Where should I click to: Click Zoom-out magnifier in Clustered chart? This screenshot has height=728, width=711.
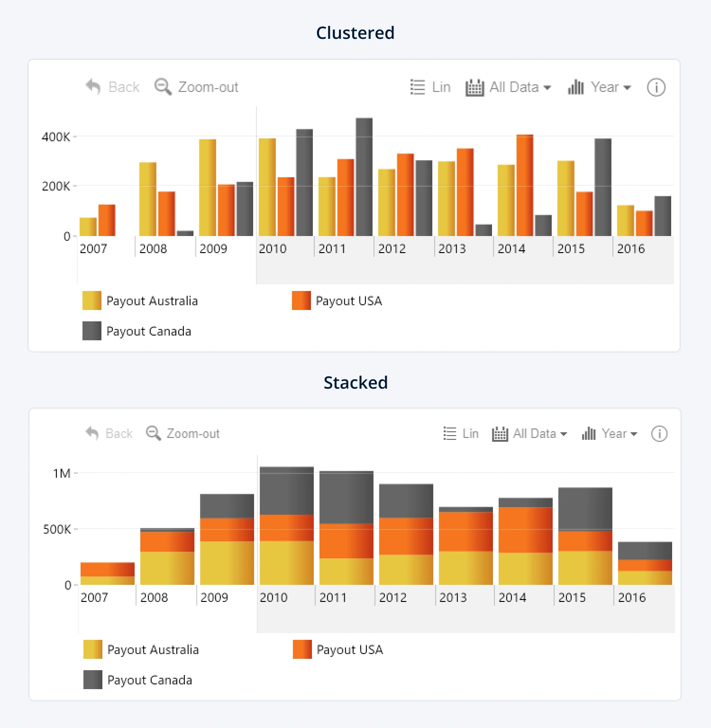163,87
